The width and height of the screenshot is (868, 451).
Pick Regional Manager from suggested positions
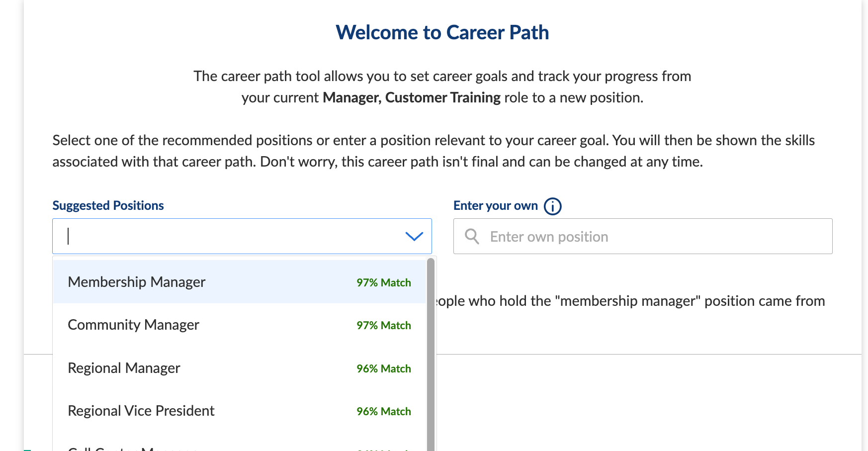(124, 368)
